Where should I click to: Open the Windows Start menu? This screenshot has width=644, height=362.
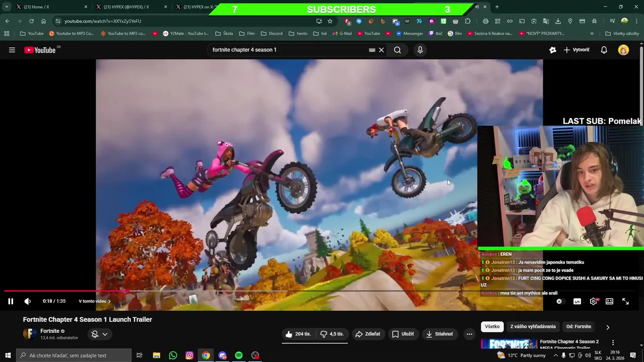(8, 355)
